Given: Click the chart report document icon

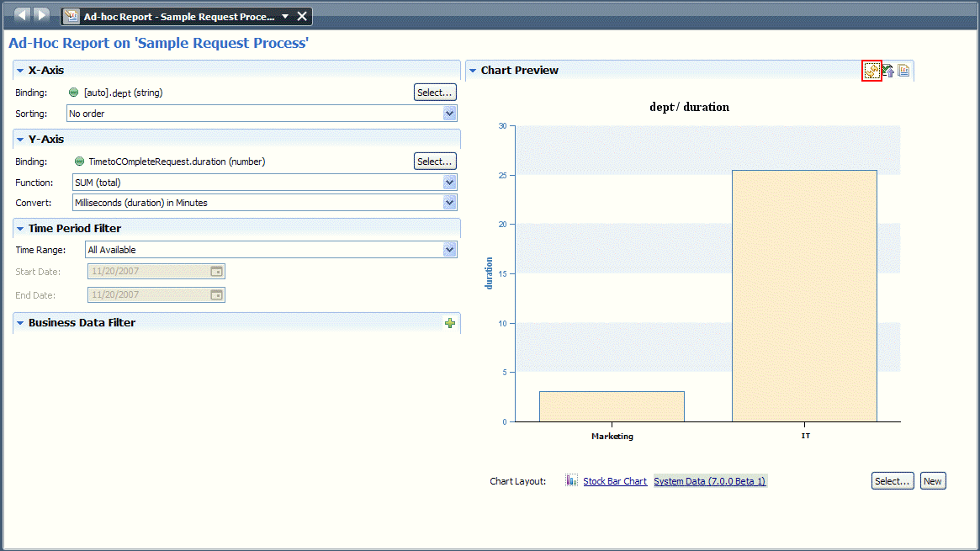Looking at the screenshot, I should 903,72.
